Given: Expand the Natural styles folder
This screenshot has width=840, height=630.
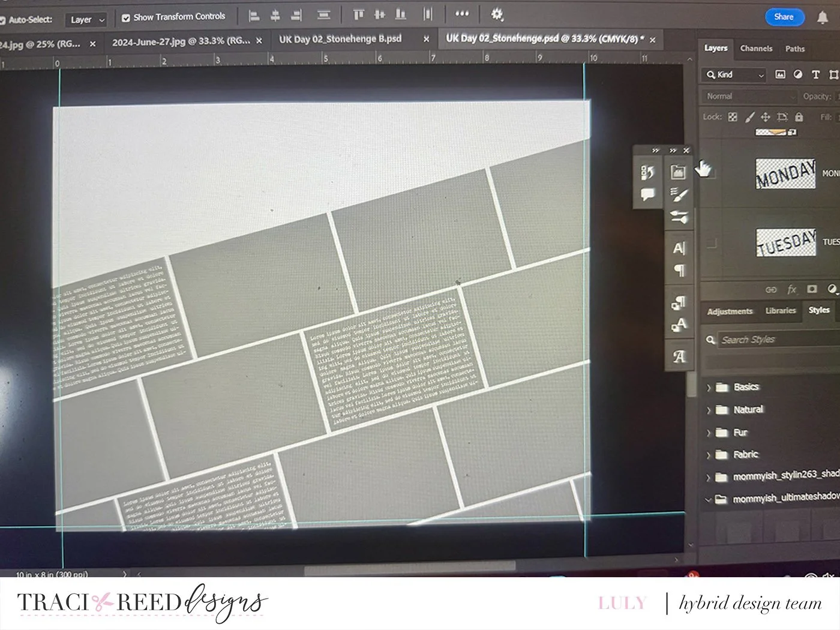Looking at the screenshot, I should coord(709,411).
